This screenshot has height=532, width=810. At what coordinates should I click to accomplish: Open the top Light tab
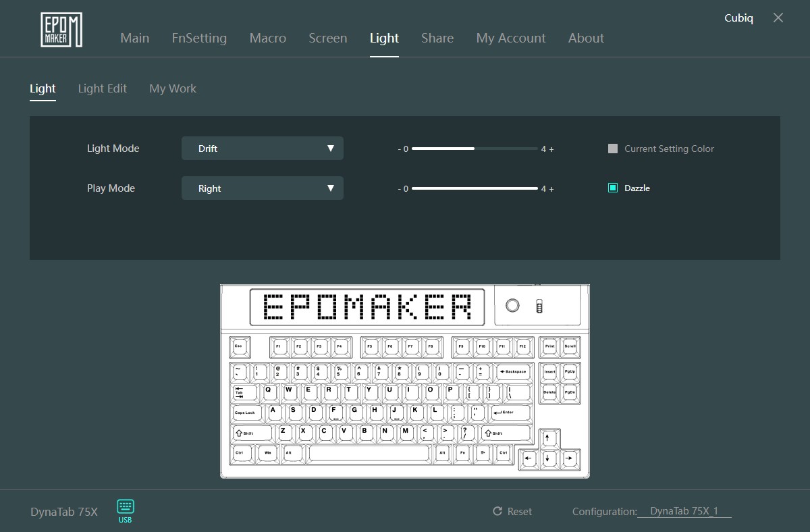click(x=384, y=38)
